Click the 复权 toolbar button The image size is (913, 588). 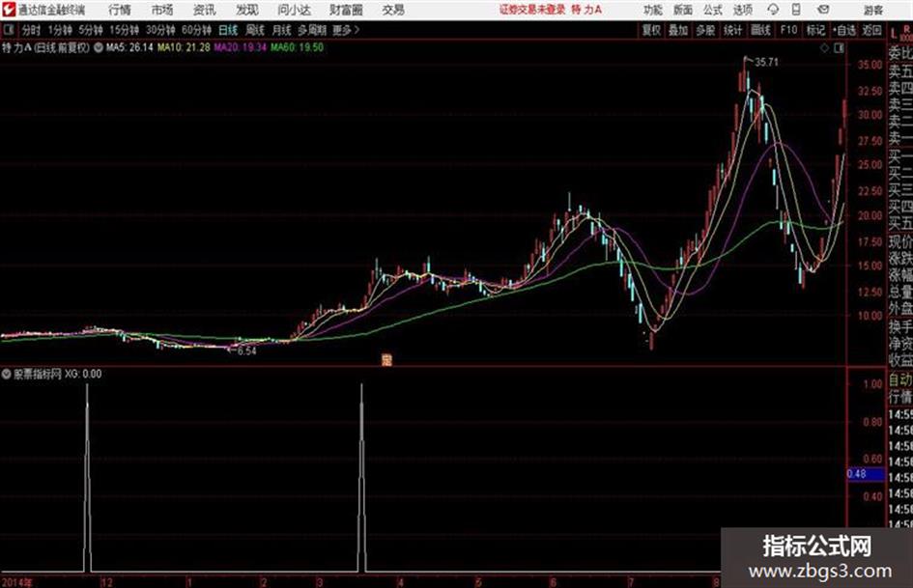651,30
